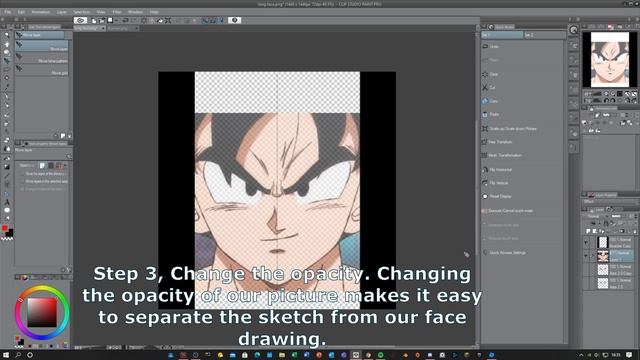
Task: Click the Save icon in command bar
Action: [x=110, y=20]
